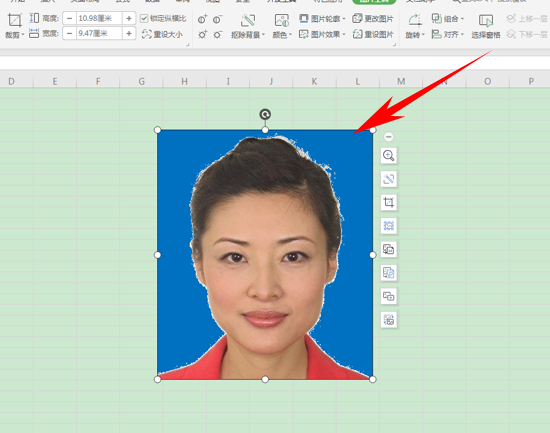
Task: Decrease height with the minus stepper
Action: coord(70,18)
